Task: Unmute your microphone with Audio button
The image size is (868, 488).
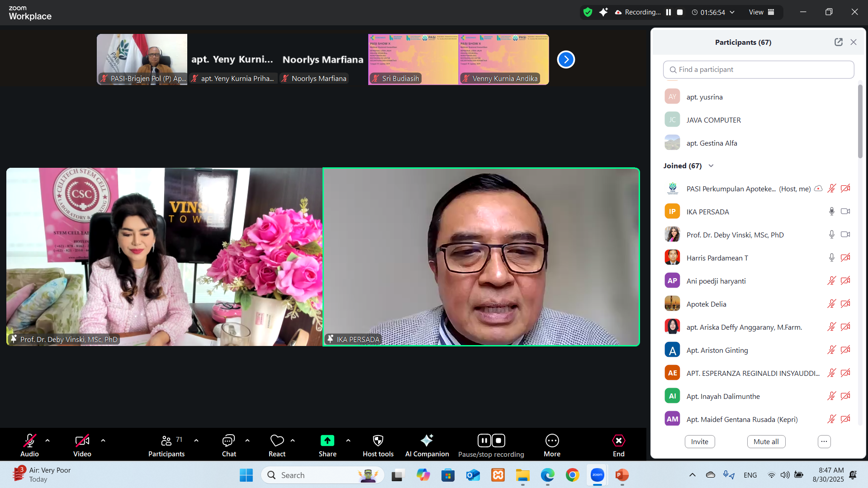Action: pos(29,445)
